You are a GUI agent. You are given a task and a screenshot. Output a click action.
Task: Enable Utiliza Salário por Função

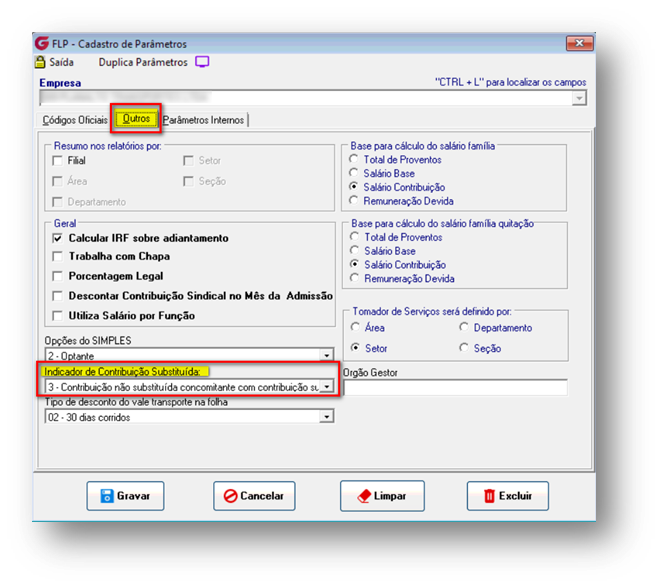click(57, 316)
